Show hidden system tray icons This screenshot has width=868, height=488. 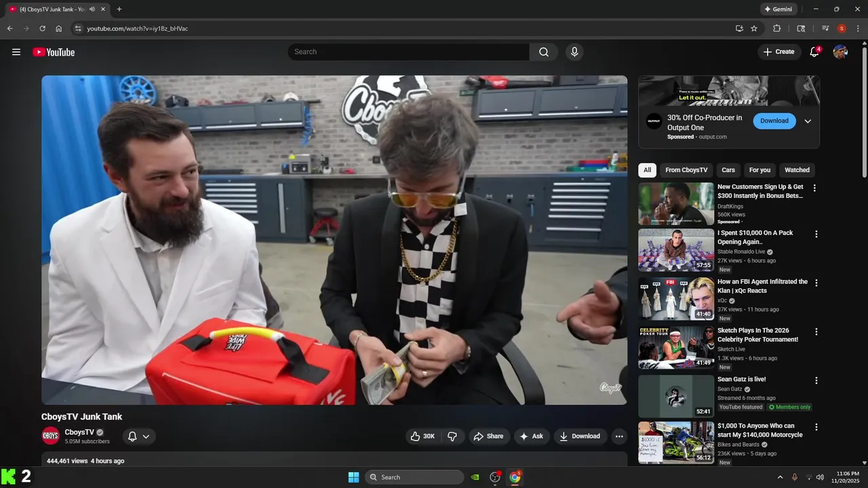(x=780, y=477)
